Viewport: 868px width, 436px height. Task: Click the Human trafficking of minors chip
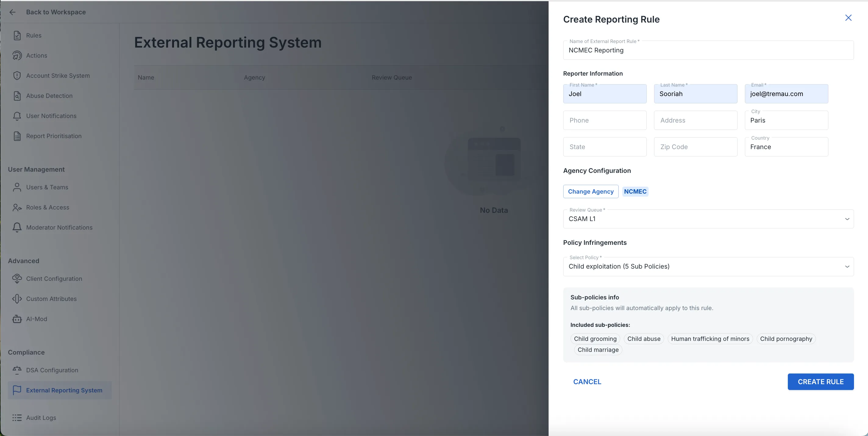click(x=710, y=339)
